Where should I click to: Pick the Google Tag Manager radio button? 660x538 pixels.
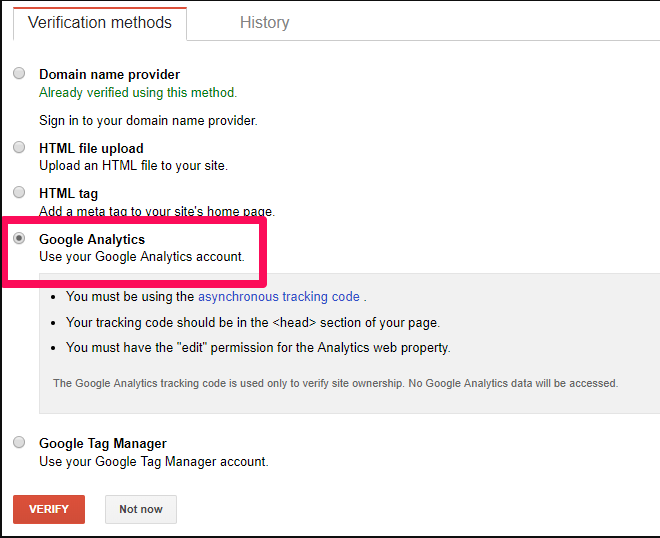(x=19, y=442)
